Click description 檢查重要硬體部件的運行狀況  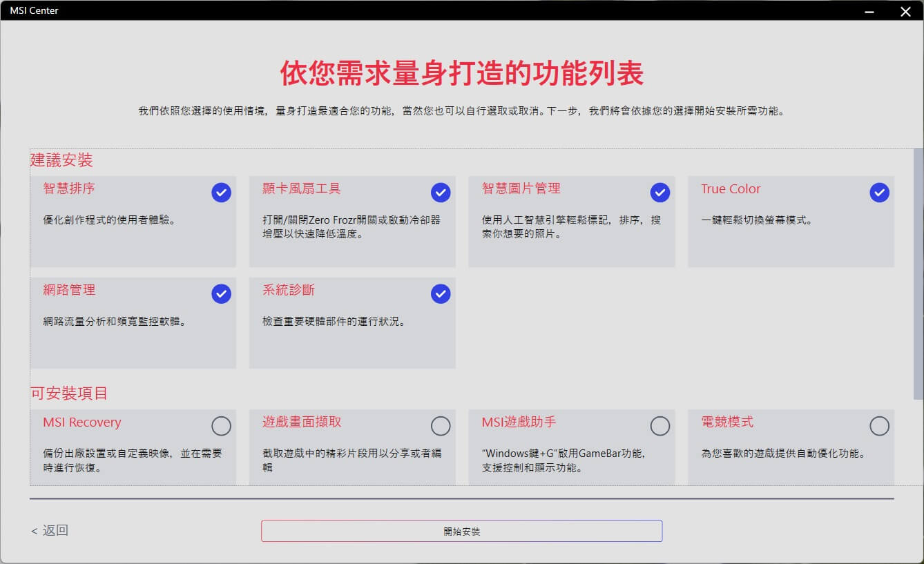click(x=334, y=322)
